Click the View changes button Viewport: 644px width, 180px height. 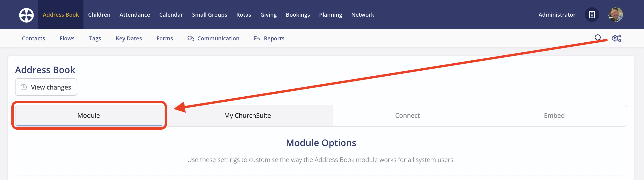(x=46, y=87)
